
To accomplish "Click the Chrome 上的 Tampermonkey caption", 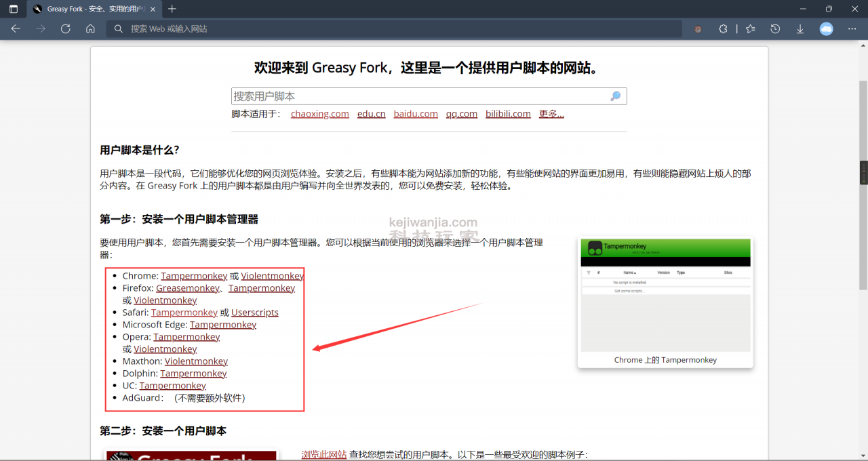I will tap(665, 360).
